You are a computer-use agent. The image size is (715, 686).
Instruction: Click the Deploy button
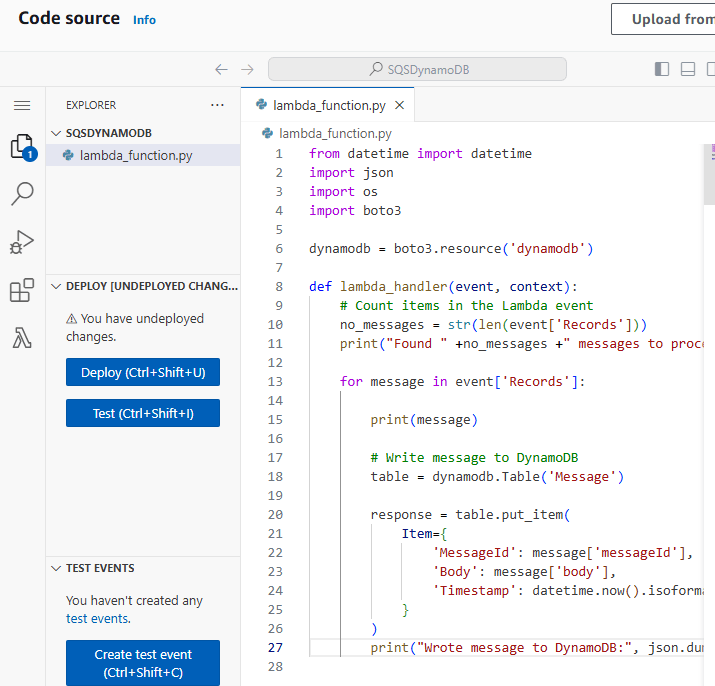[x=143, y=372]
